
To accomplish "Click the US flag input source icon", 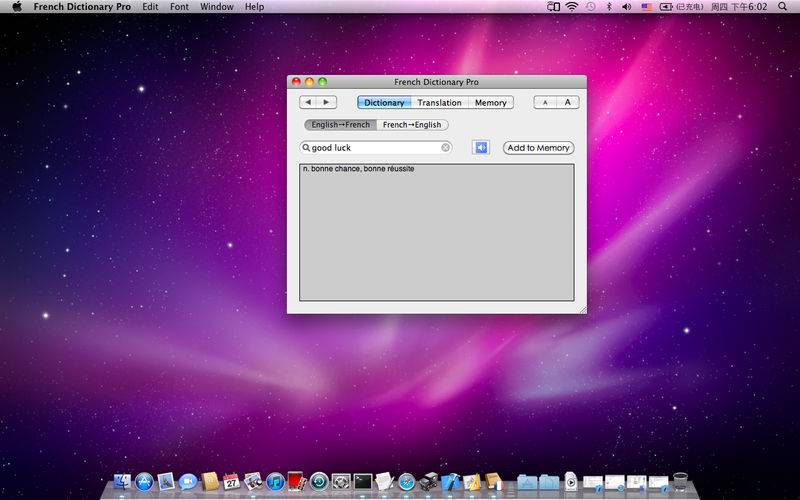I will click(646, 7).
